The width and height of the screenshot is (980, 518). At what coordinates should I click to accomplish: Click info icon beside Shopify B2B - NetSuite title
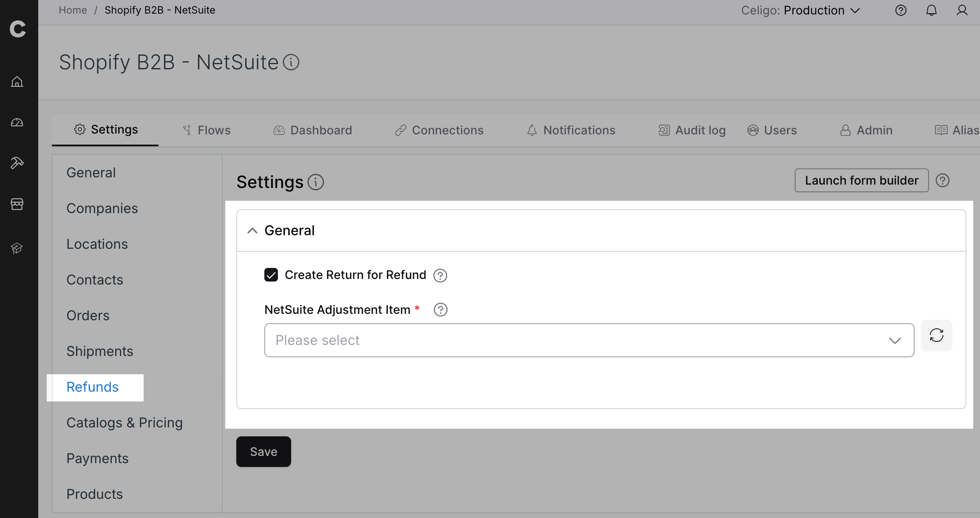coord(292,63)
